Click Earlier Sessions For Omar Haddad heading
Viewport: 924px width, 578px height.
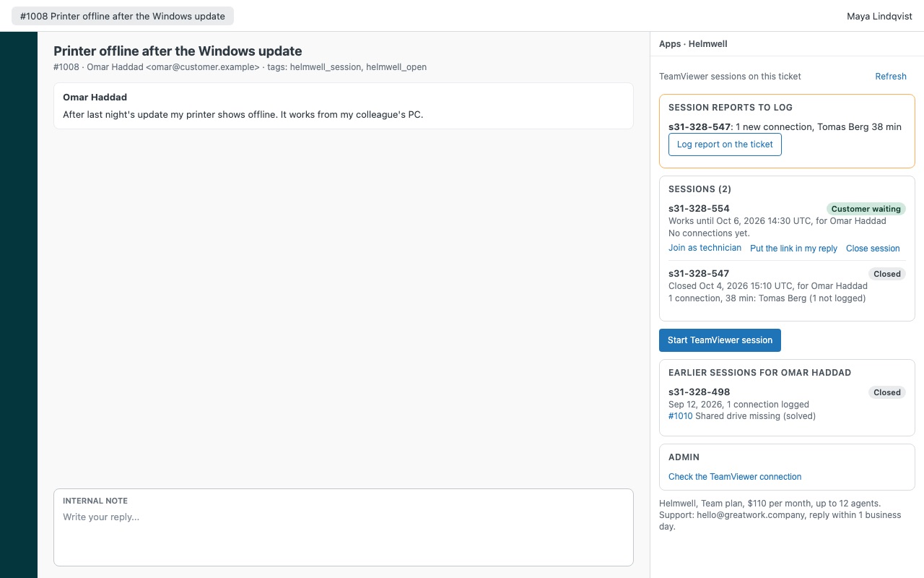coord(759,373)
